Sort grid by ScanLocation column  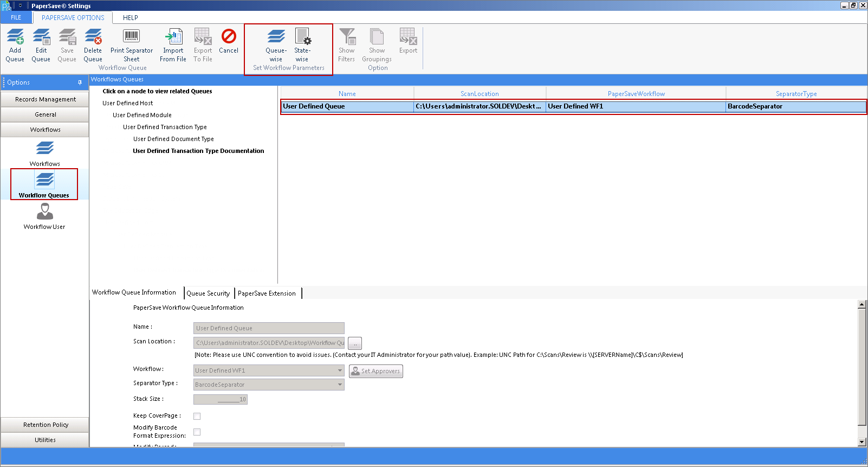480,94
